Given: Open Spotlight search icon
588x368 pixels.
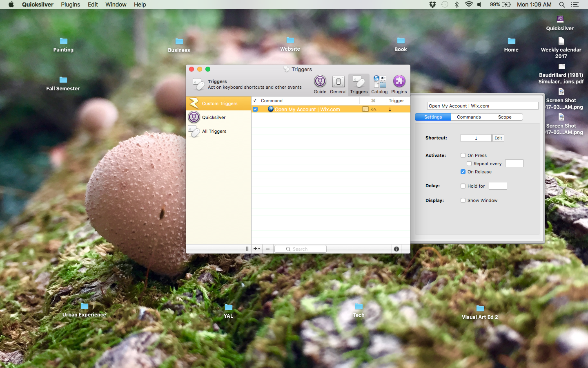Looking at the screenshot, I should coord(562,4).
